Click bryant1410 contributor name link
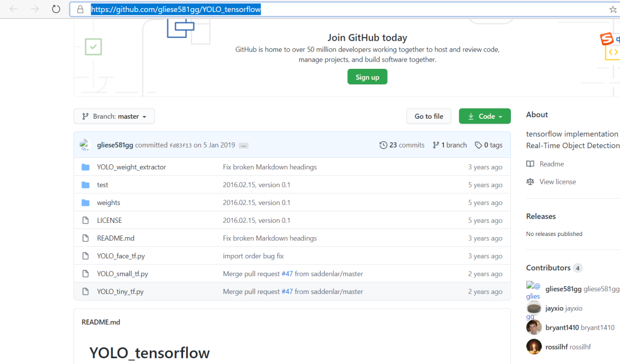Screen dimensions: 620x364 point(562,328)
